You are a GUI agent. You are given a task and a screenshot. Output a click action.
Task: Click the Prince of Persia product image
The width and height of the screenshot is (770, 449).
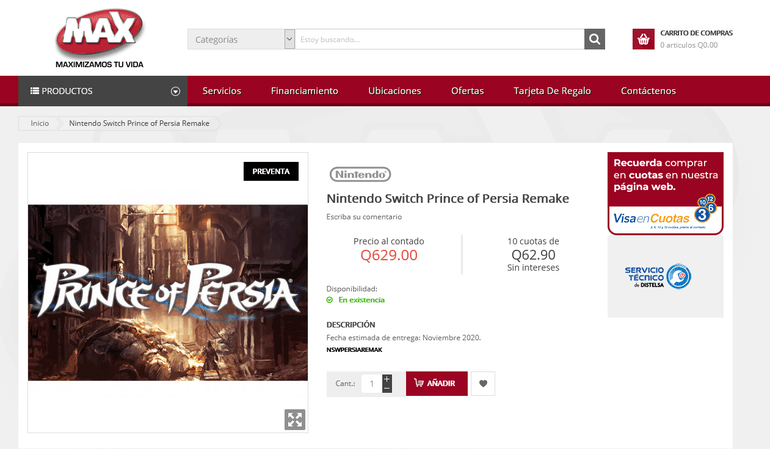[x=168, y=292]
